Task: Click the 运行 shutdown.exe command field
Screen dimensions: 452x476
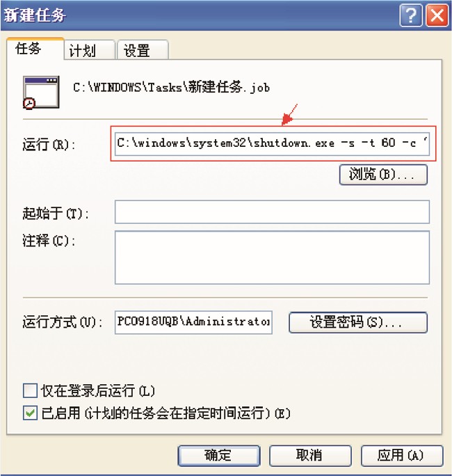Action: [272, 143]
